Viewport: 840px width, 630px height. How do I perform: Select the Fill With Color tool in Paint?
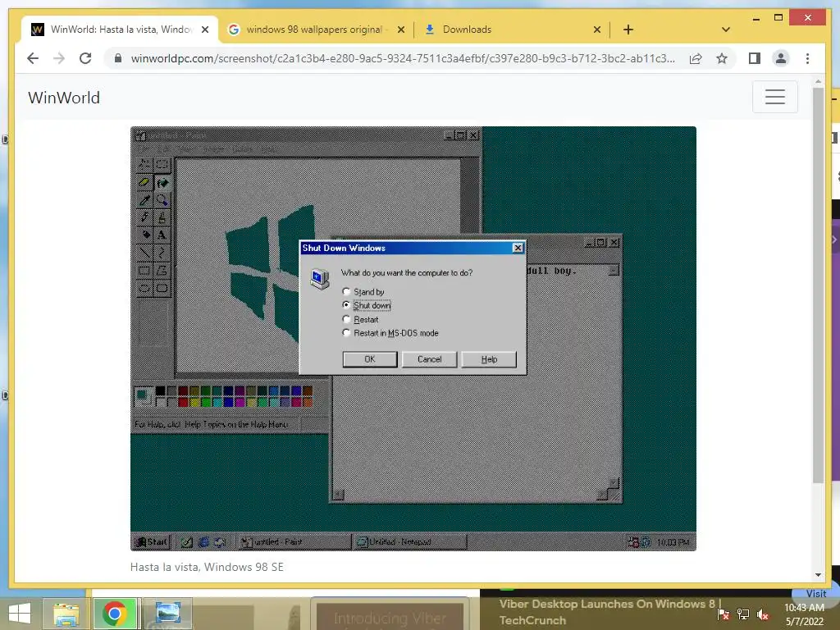click(x=162, y=182)
